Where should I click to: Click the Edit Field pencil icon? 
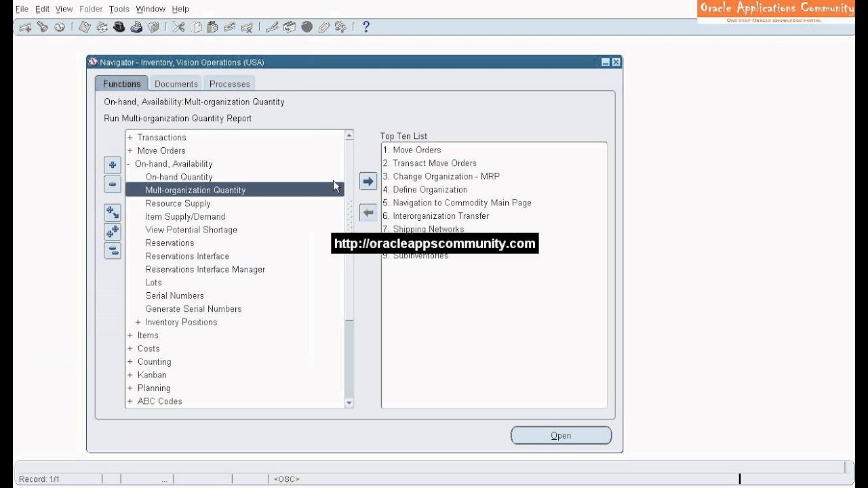tap(272, 27)
